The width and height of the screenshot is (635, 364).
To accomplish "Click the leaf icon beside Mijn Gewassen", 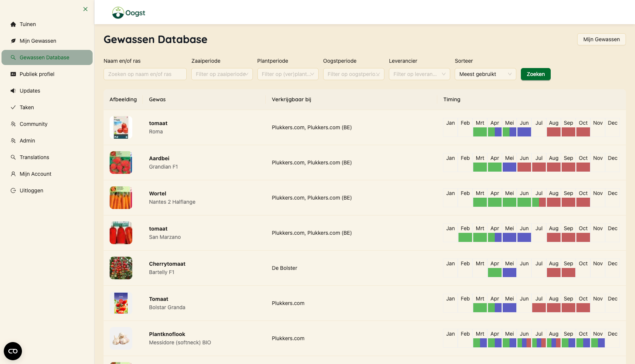I will coord(13,41).
